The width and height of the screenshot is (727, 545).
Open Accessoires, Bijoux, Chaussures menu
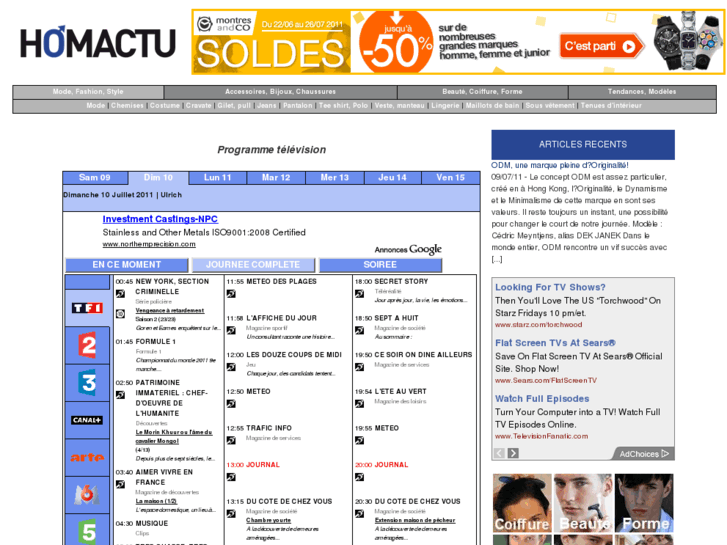click(281, 92)
